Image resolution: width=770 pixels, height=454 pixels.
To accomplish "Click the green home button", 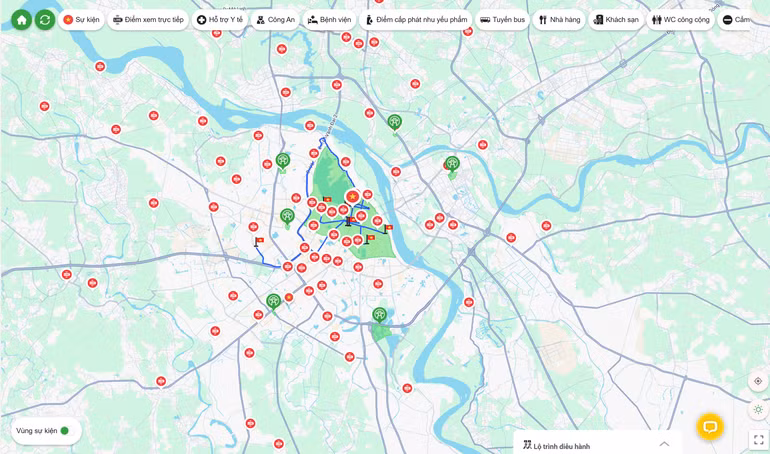I will [x=21, y=20].
